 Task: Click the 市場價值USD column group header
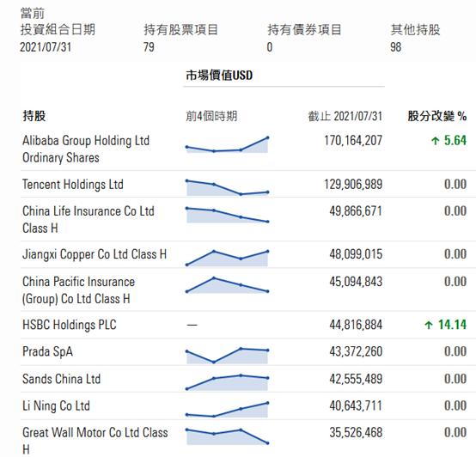point(219,76)
